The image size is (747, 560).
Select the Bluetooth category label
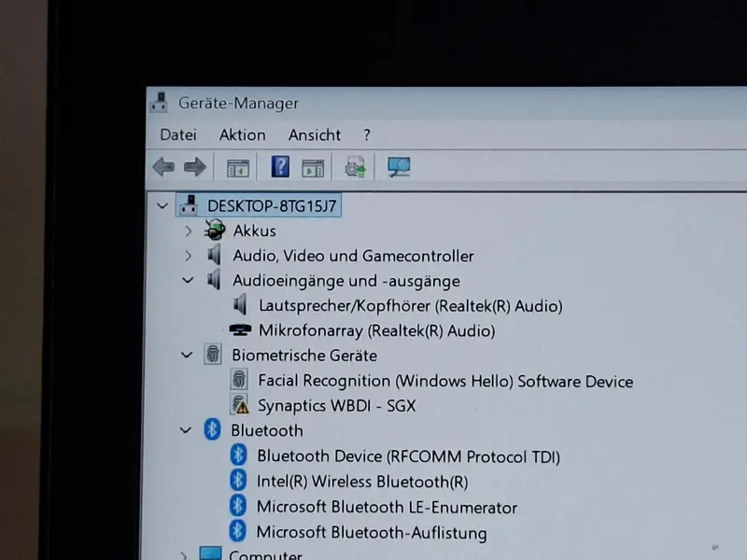267,430
